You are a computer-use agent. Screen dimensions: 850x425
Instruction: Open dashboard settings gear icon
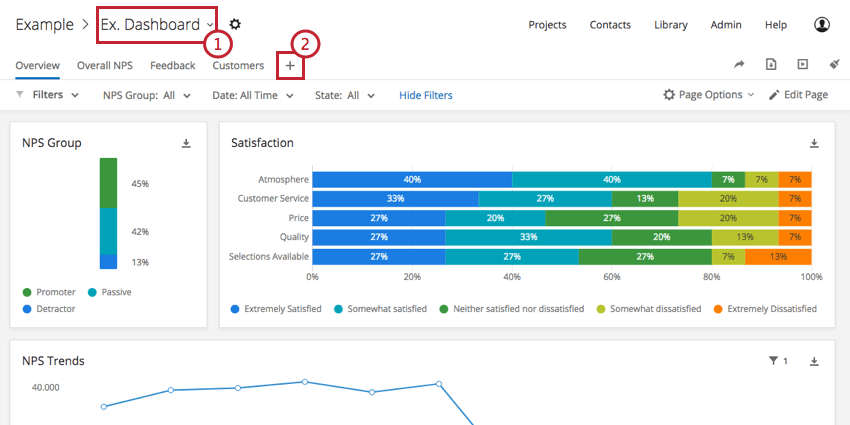coord(235,24)
